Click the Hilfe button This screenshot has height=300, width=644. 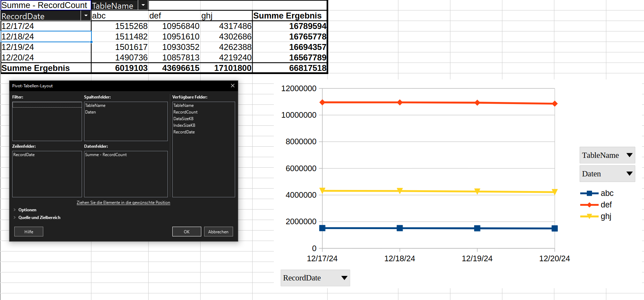[x=29, y=232]
